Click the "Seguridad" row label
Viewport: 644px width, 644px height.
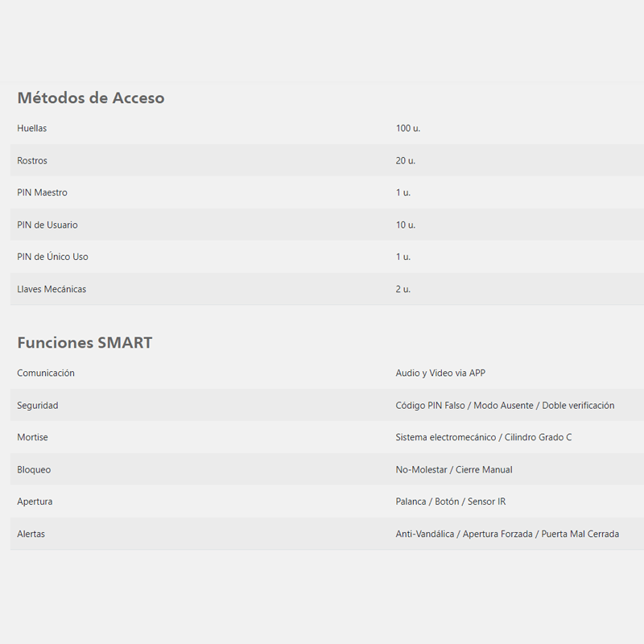point(38,406)
